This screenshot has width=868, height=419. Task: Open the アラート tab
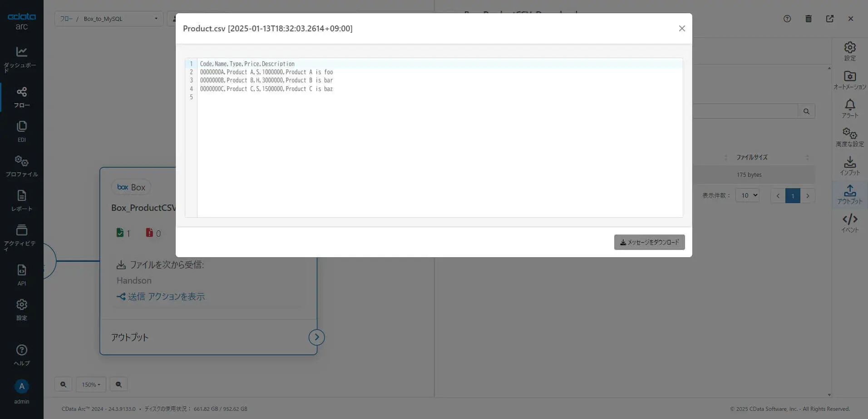tap(850, 109)
